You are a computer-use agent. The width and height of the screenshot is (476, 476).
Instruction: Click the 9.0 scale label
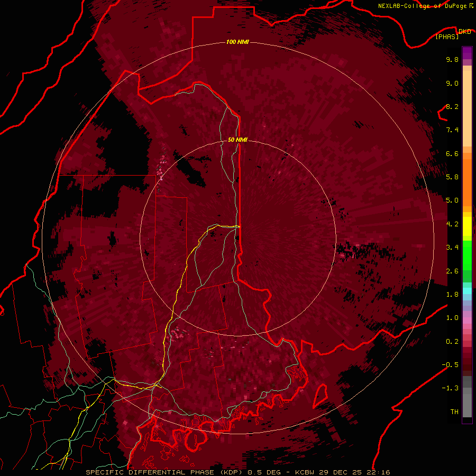click(452, 83)
